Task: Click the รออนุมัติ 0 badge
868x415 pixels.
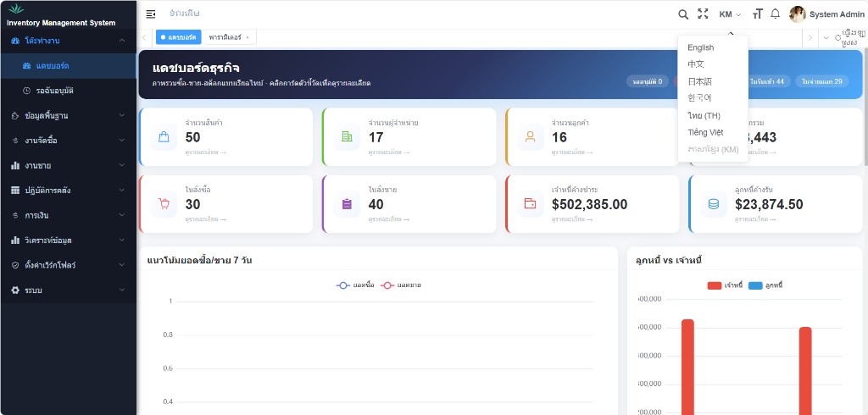Action: click(x=647, y=81)
